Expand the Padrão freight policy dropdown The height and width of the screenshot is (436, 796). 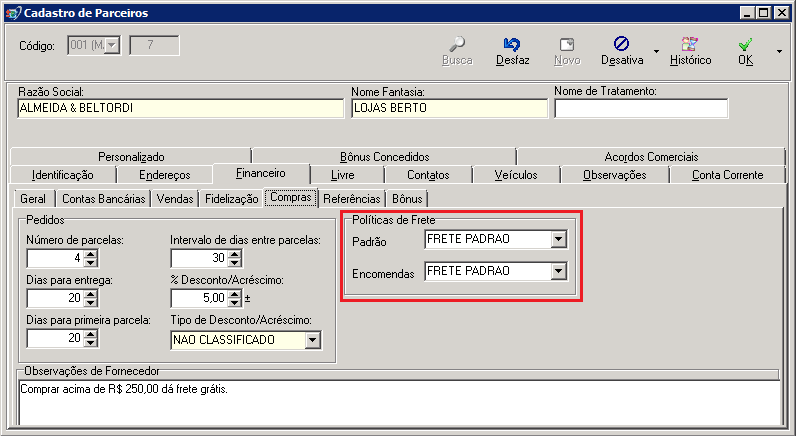(558, 239)
